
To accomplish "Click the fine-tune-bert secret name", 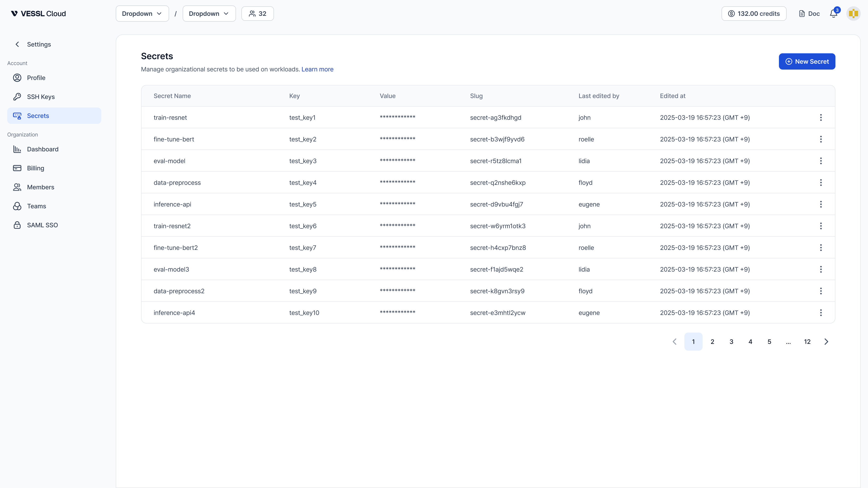I will [174, 139].
